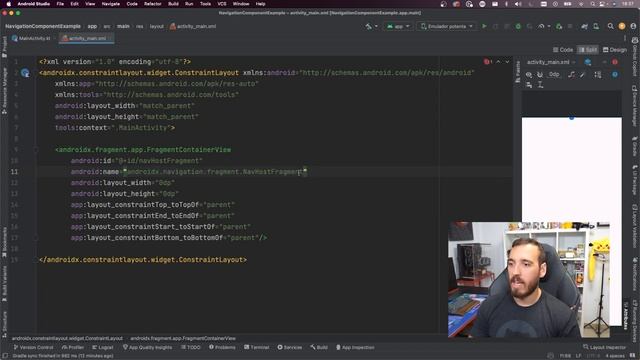Open the Build tool window at the bottom
The height and width of the screenshot is (360, 640).
[x=319, y=347]
